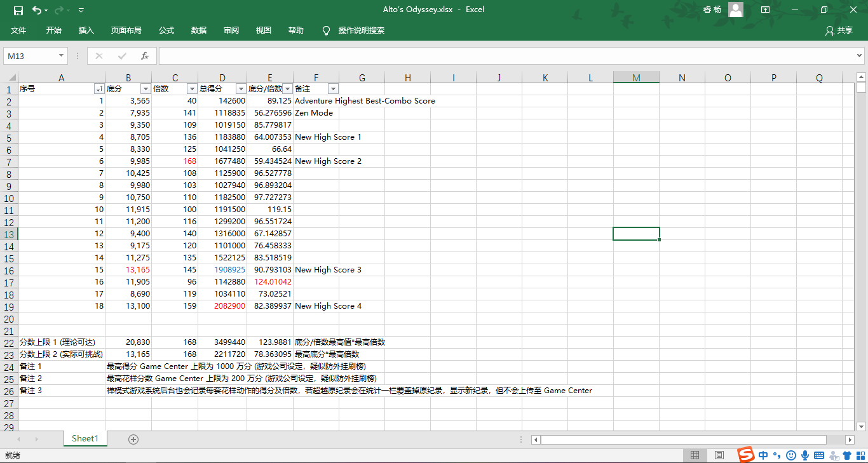The height and width of the screenshot is (463, 868).
Task: Click the lightbulb Tell Me icon
Action: coord(327,30)
